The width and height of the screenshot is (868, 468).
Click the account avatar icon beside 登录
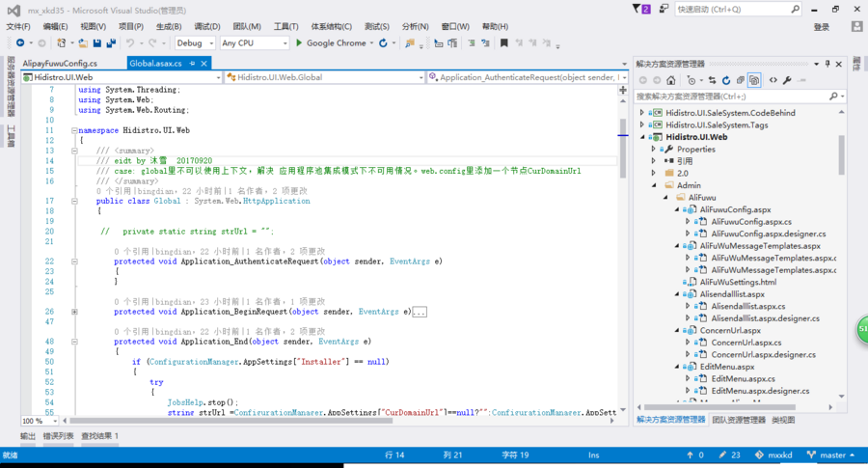pyautogui.click(x=857, y=27)
